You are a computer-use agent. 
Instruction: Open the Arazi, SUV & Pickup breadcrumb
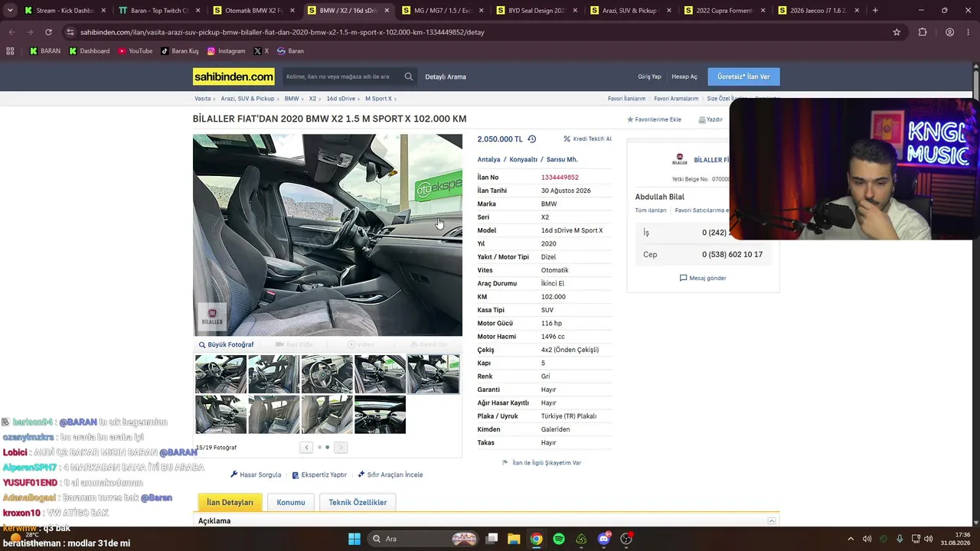(x=247, y=99)
